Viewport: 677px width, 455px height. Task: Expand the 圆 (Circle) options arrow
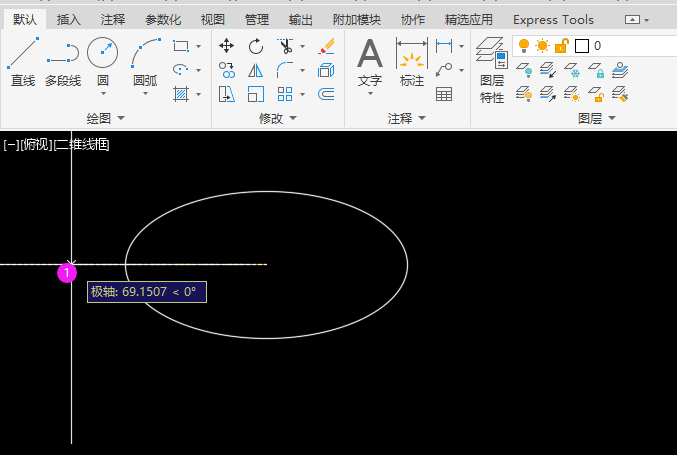click(103, 94)
